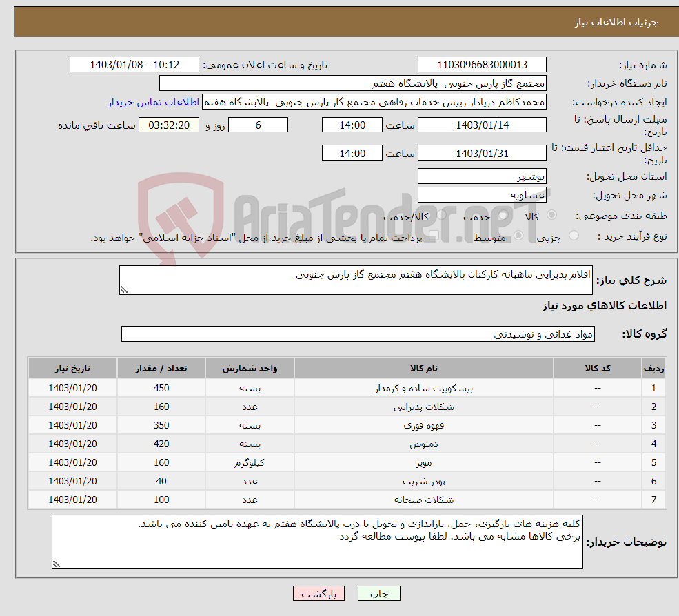
Task: Click the request creator field
Action: point(374,102)
